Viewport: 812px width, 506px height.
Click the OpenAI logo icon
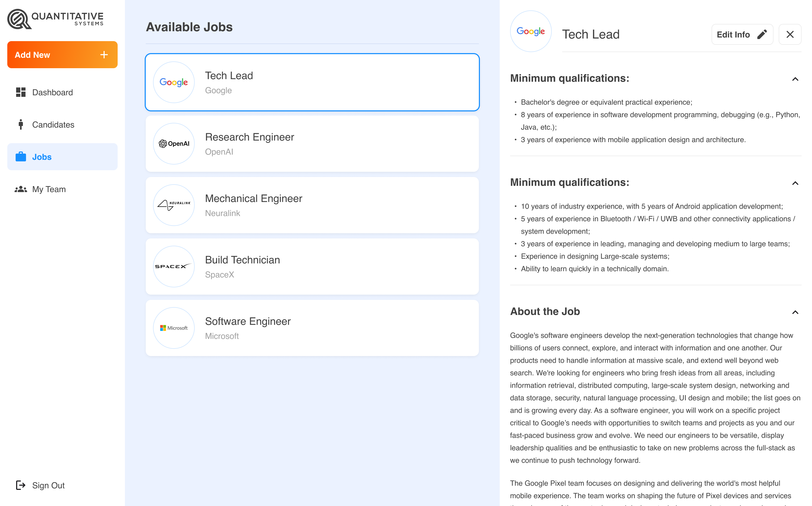click(174, 143)
